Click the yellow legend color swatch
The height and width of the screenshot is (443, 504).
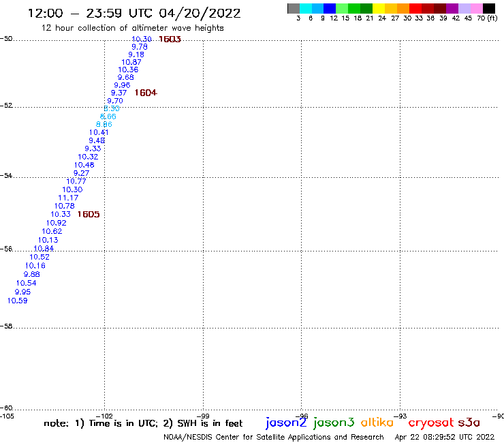(x=379, y=8)
